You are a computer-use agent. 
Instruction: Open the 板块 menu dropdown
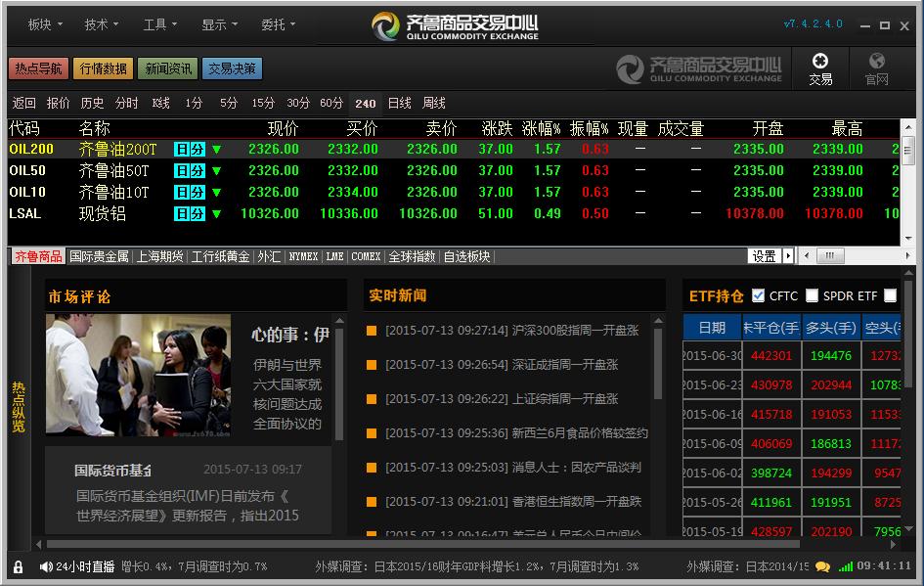(40, 25)
